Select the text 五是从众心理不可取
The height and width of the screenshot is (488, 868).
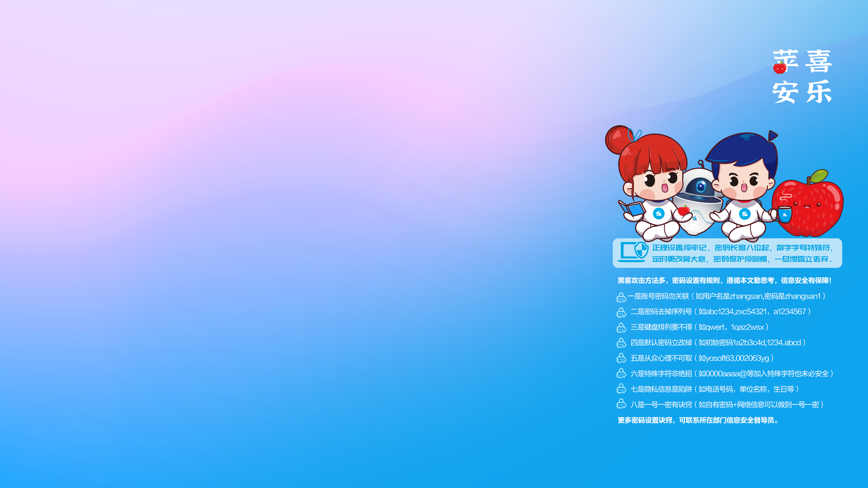[x=661, y=358]
